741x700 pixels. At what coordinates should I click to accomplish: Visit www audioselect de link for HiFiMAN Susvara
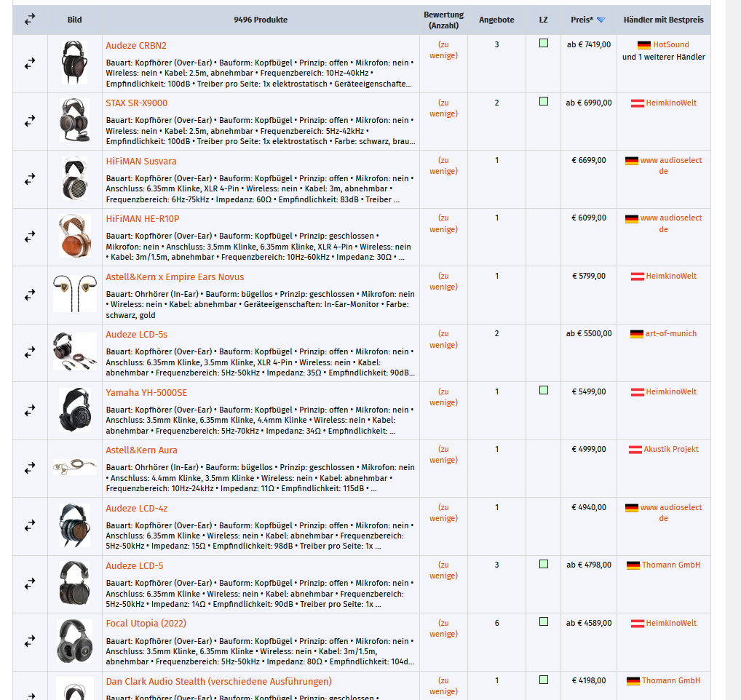click(x=670, y=166)
